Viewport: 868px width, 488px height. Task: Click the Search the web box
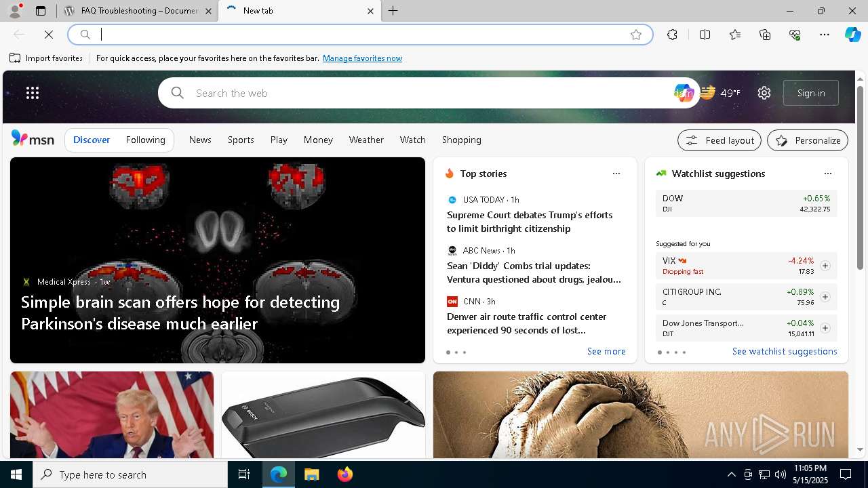pos(427,93)
